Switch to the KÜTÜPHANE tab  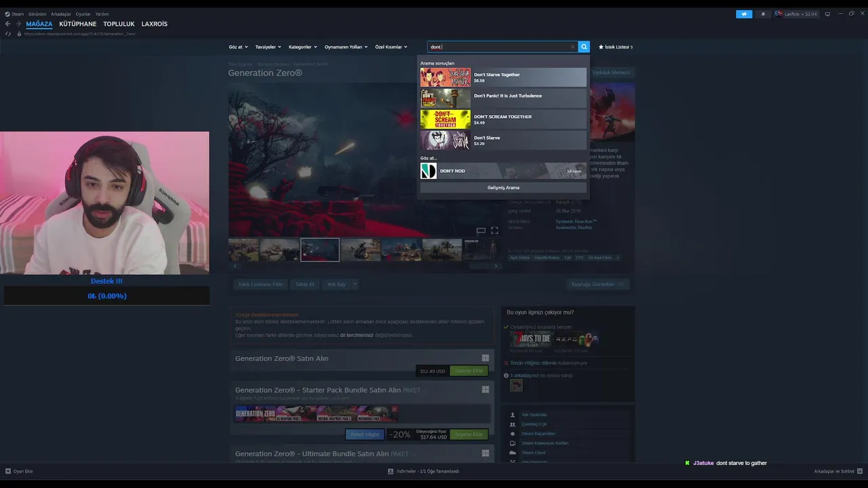click(78, 24)
